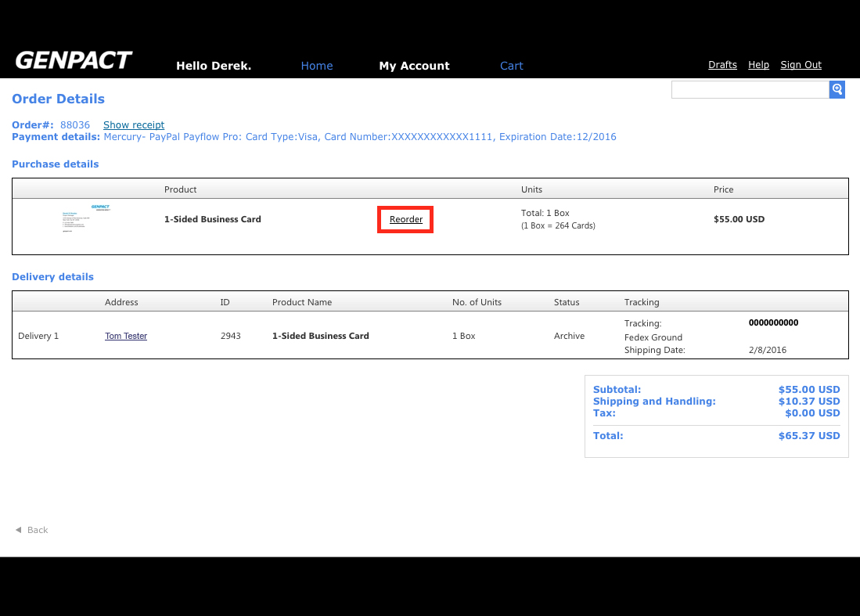The image size is (860, 616).
Task: Open My Account from navigation bar
Action: [x=414, y=66]
